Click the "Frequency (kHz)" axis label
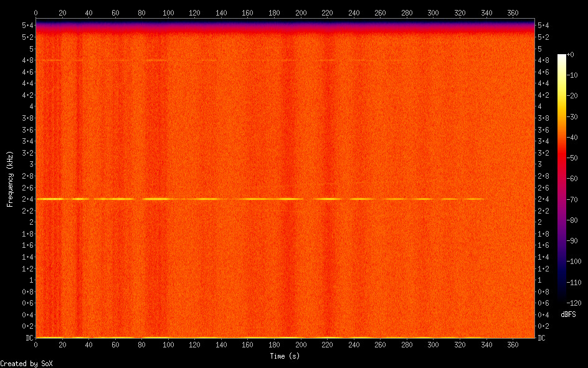 click(10, 179)
